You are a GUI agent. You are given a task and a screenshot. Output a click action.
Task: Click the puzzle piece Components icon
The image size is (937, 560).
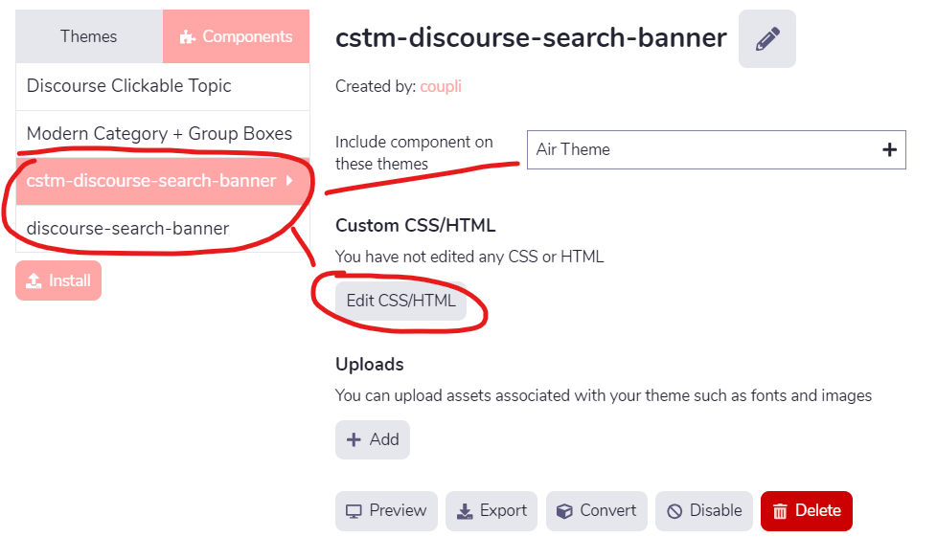(188, 37)
